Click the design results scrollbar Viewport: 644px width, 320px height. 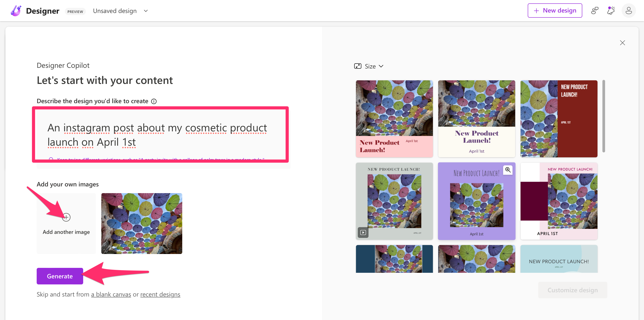point(604,116)
